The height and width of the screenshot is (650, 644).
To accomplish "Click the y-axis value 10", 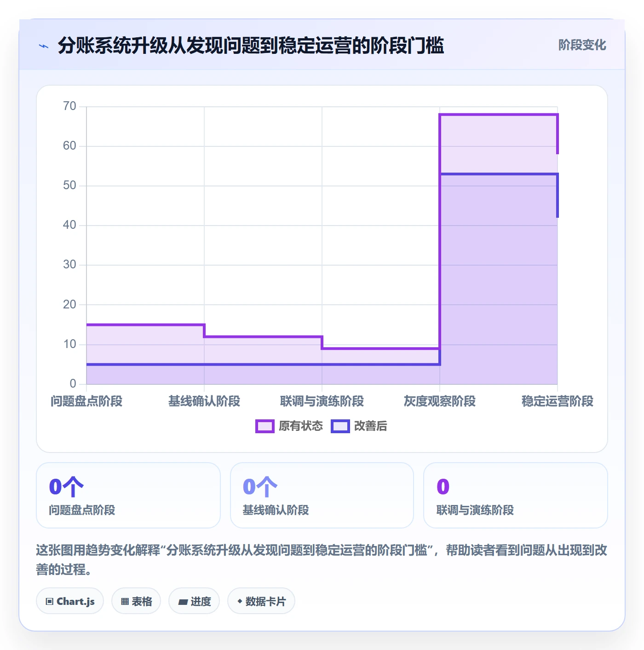I will [x=69, y=344].
